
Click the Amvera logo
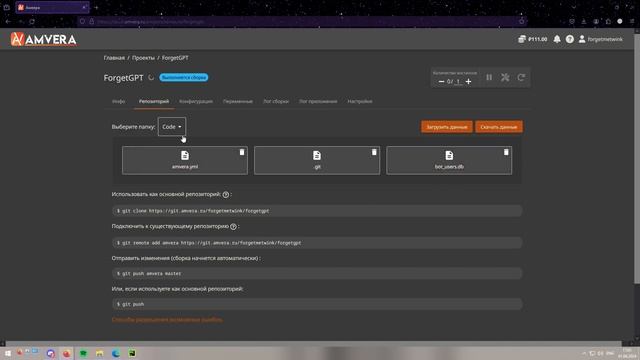(44, 39)
